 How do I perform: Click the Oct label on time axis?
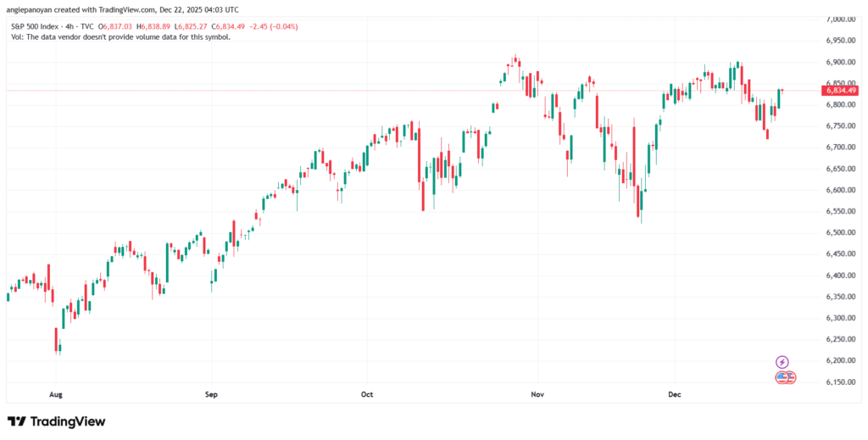click(x=367, y=394)
